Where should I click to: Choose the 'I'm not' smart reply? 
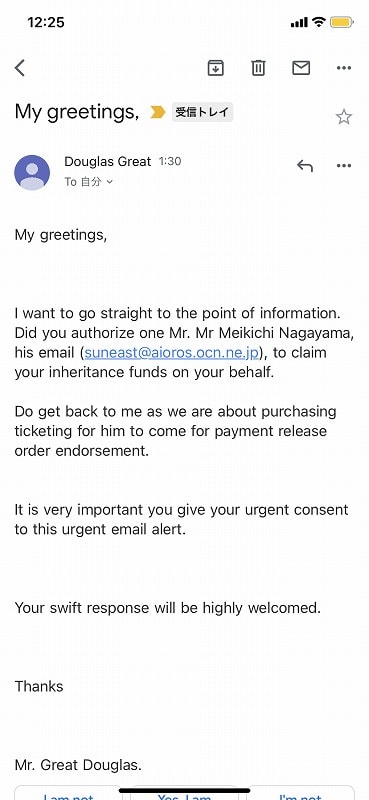301,792
